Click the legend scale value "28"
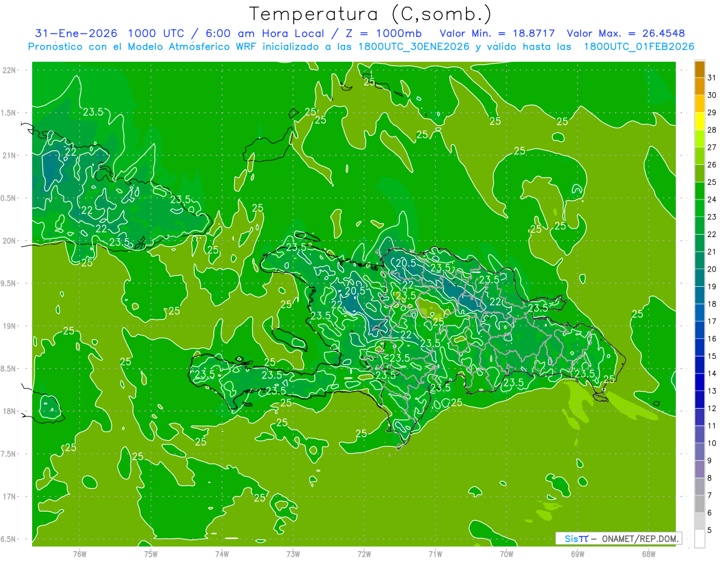Viewport: 728px width, 562px height. pyautogui.click(x=712, y=130)
